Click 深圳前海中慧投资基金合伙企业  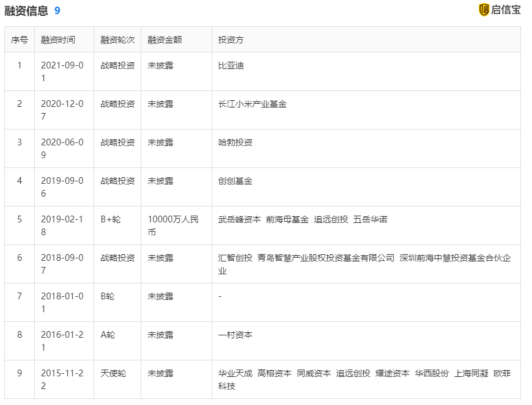364,265
